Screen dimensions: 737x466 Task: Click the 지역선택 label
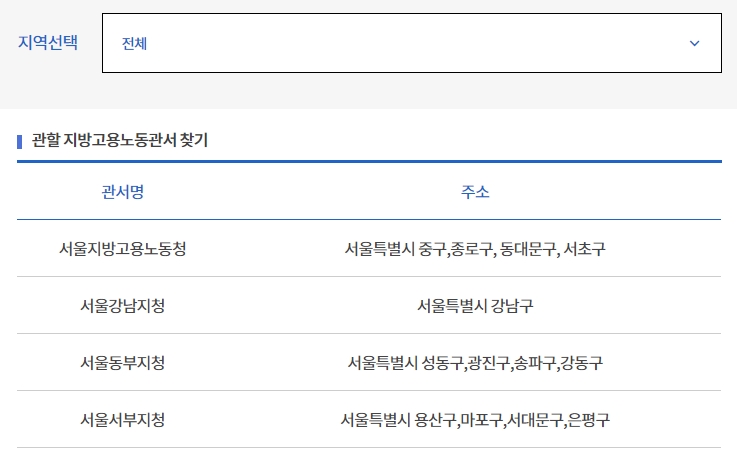coord(48,42)
